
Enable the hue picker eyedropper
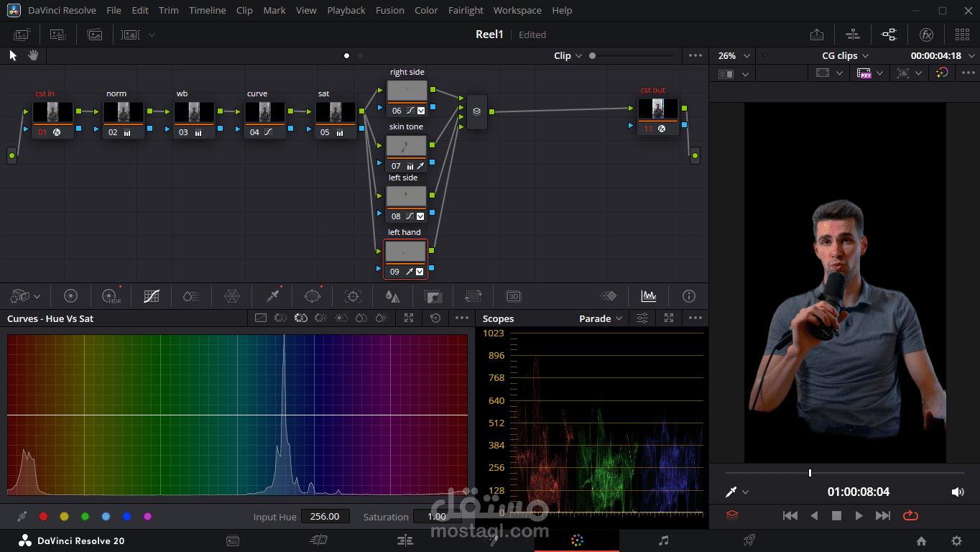[x=22, y=516]
